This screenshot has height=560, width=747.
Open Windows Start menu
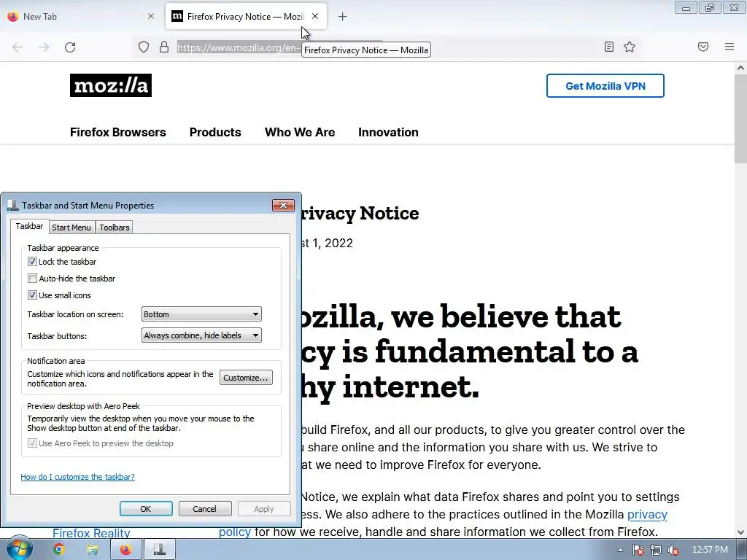(x=19, y=549)
